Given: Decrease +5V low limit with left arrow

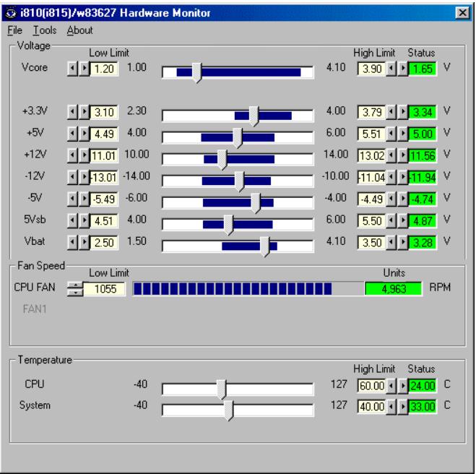Looking at the screenshot, I should (x=72, y=134).
